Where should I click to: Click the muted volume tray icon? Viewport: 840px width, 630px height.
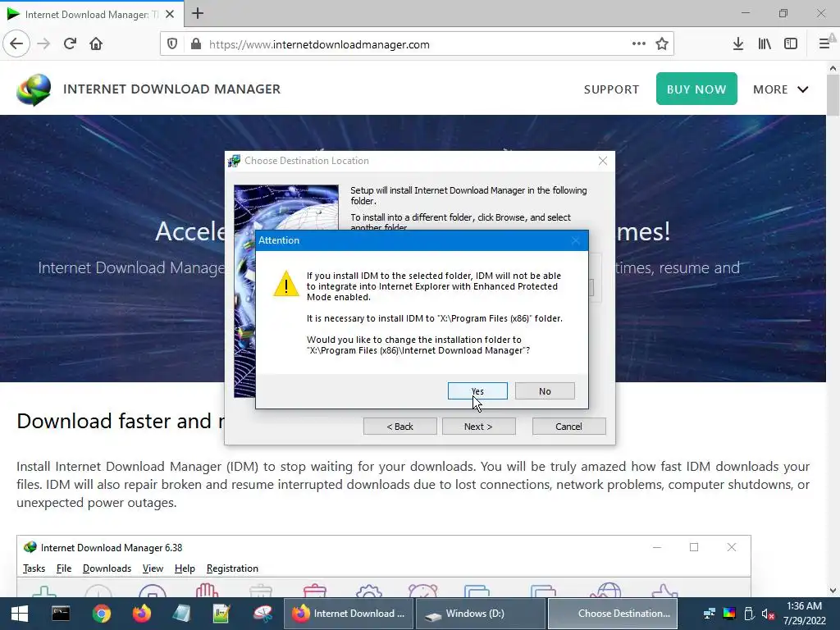(x=768, y=614)
